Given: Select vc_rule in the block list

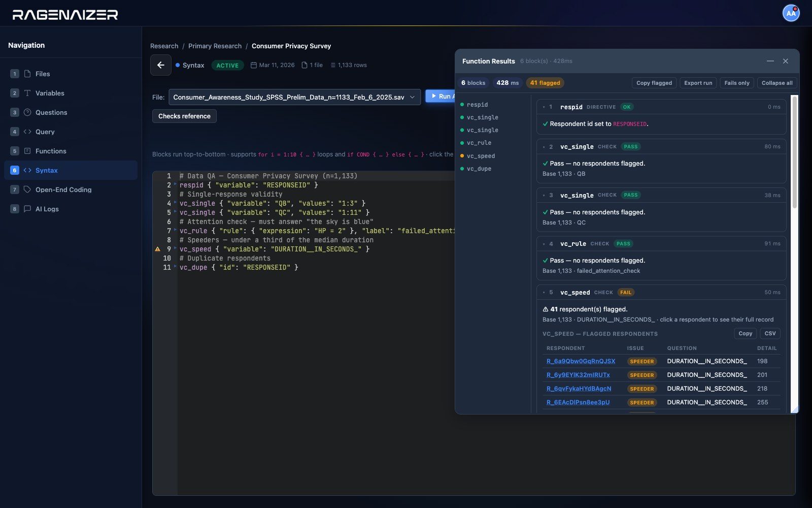Looking at the screenshot, I should [x=479, y=143].
